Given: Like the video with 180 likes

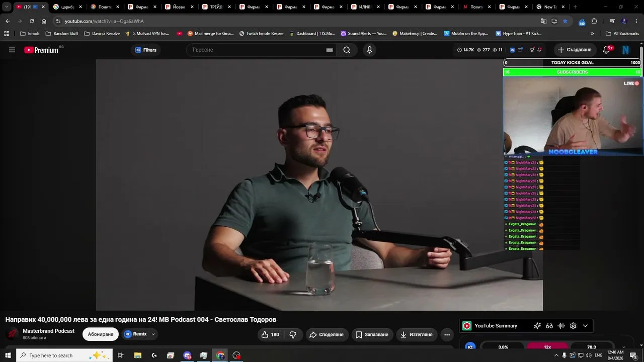Looking at the screenshot, I should 270,334.
